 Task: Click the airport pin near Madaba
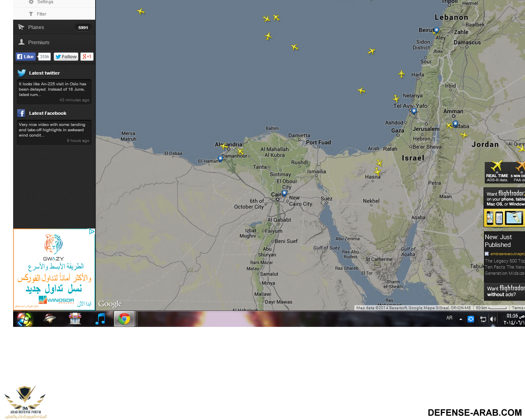(x=455, y=123)
